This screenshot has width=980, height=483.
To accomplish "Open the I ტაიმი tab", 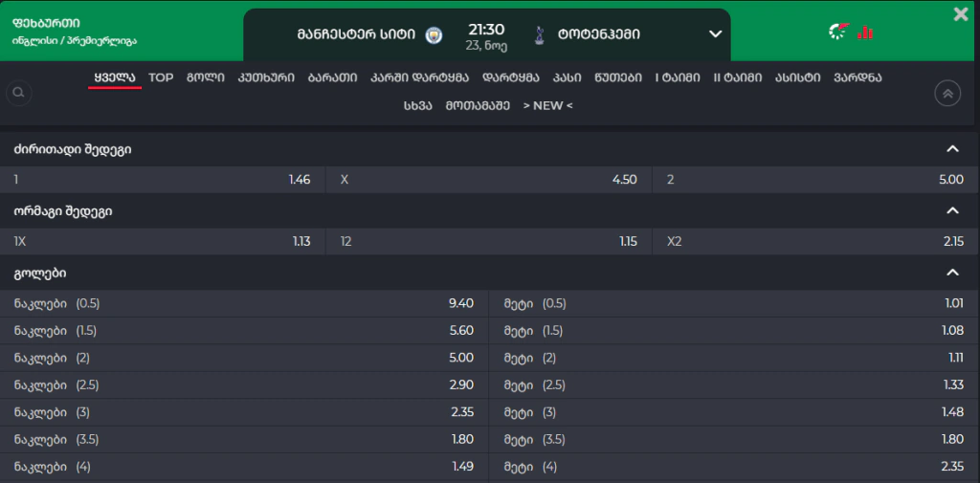I will pos(678,78).
